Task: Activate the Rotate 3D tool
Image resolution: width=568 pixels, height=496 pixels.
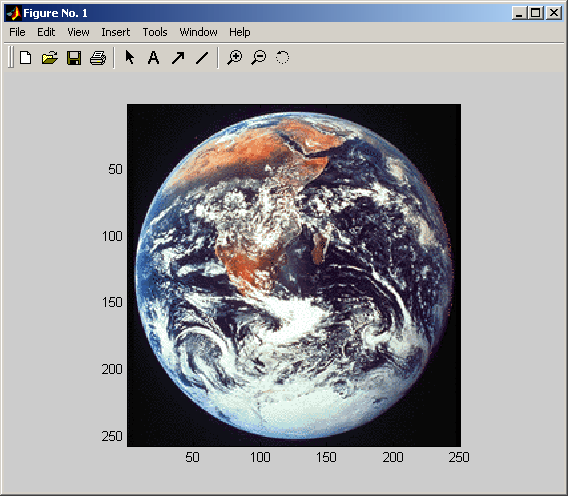Action: (x=283, y=58)
